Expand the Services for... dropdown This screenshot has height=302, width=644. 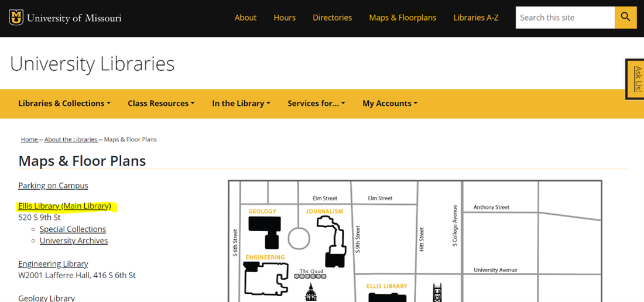pos(316,104)
